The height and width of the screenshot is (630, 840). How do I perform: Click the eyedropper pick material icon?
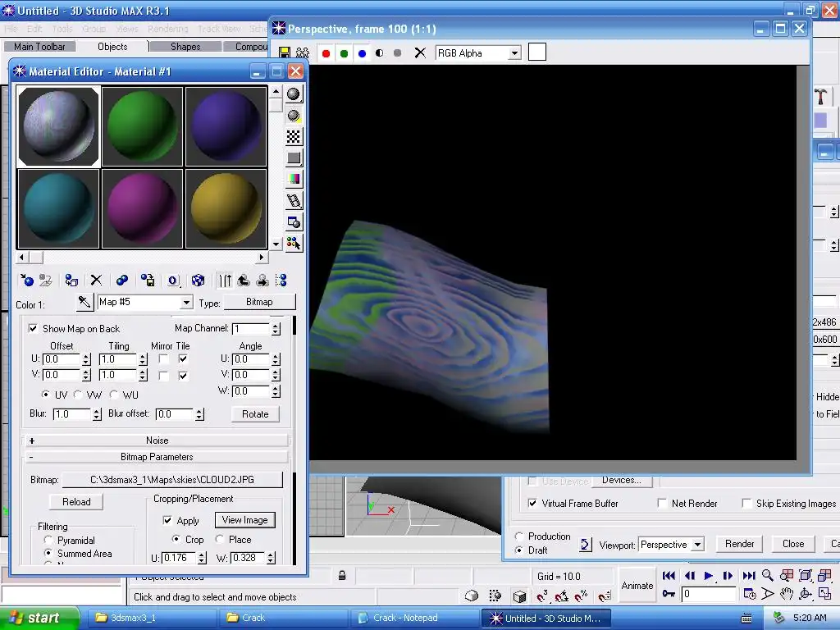(x=84, y=302)
